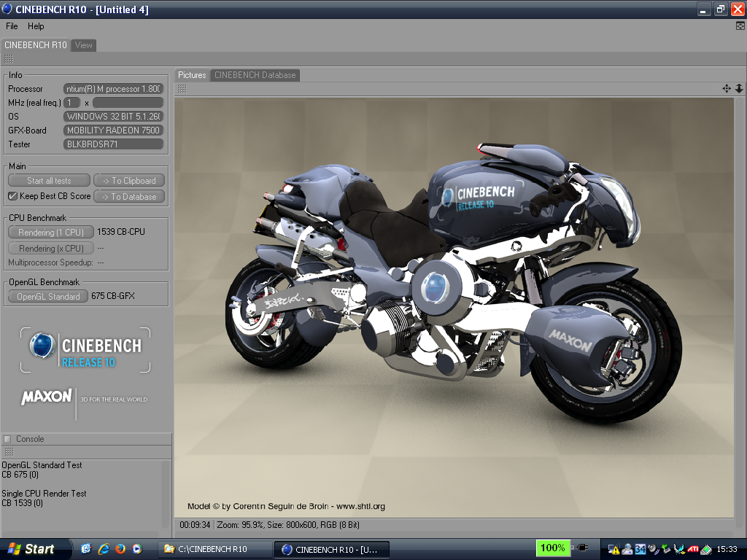Click the GFX-Board field showing MOBILITY RADEON 7500
Viewport: 747px width, 560px height.
pos(113,131)
